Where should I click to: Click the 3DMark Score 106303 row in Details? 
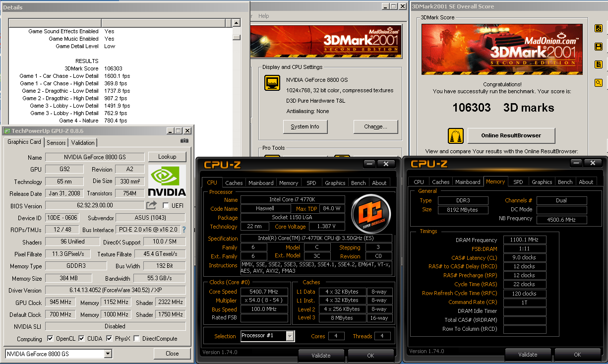[x=121, y=68]
